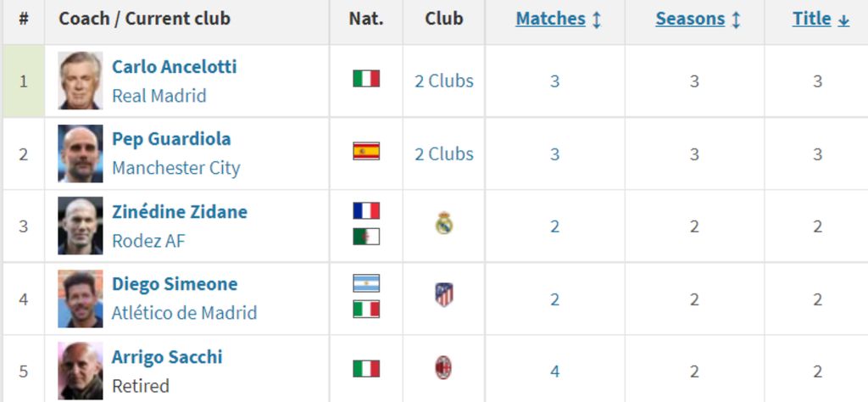Open Carlo Ancelotti's profile link
The width and height of the screenshot is (868, 402).
pos(175,67)
